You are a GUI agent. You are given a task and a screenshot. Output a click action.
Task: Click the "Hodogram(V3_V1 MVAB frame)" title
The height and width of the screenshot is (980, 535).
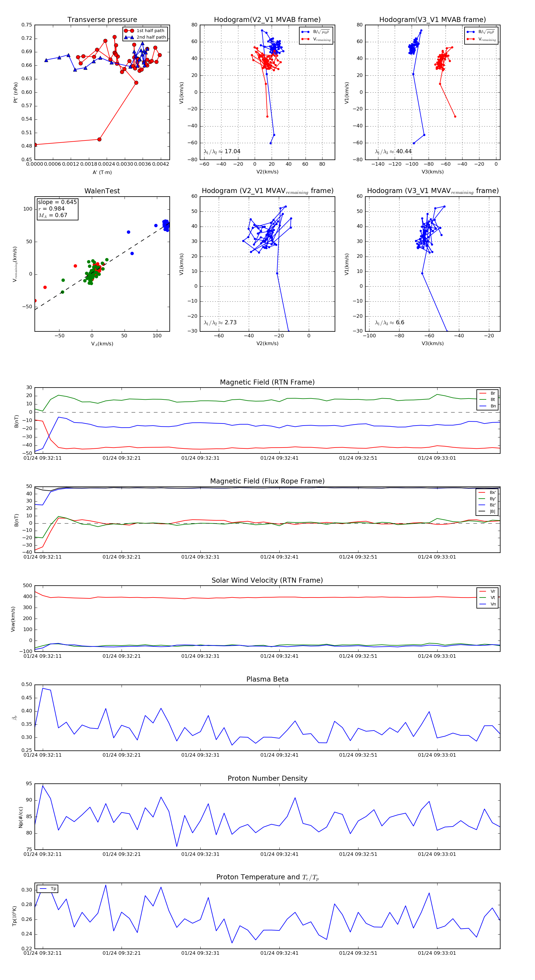[x=432, y=20]
